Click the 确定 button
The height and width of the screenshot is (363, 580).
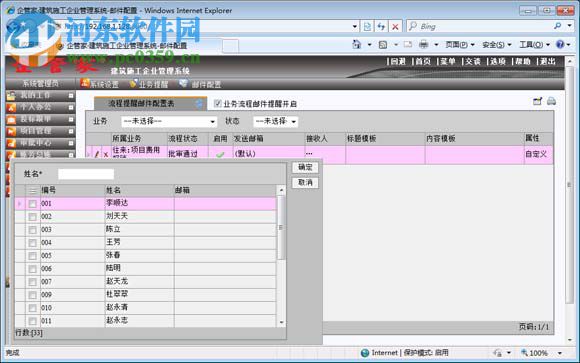(305, 167)
